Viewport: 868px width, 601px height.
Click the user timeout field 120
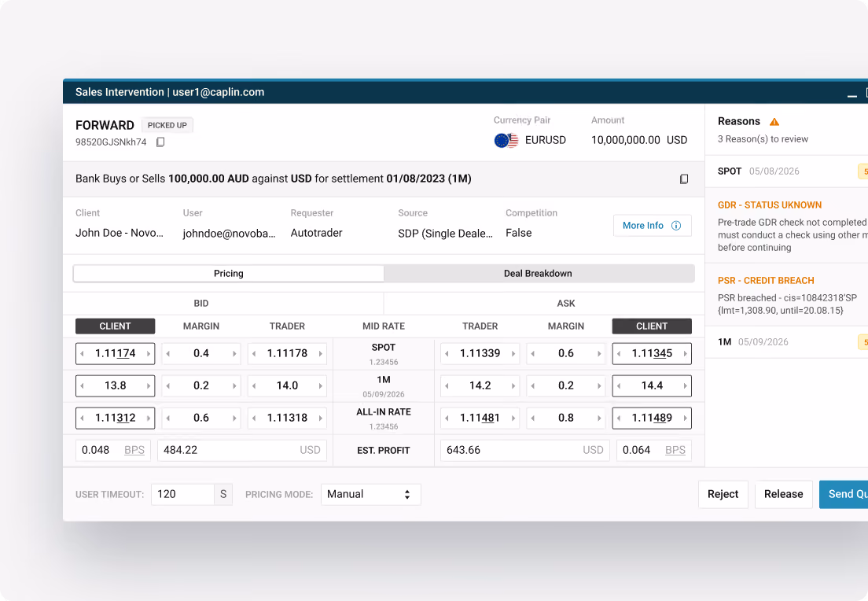click(182, 494)
